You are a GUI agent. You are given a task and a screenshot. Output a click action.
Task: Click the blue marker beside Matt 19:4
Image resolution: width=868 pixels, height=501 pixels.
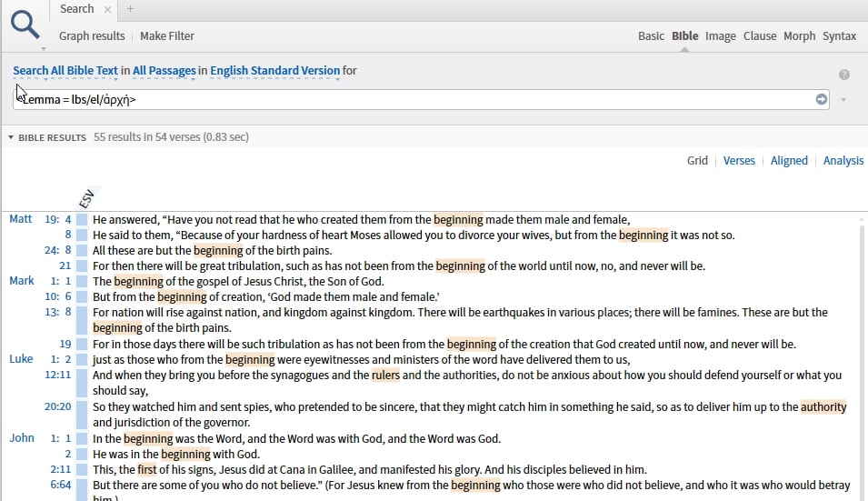(x=82, y=220)
